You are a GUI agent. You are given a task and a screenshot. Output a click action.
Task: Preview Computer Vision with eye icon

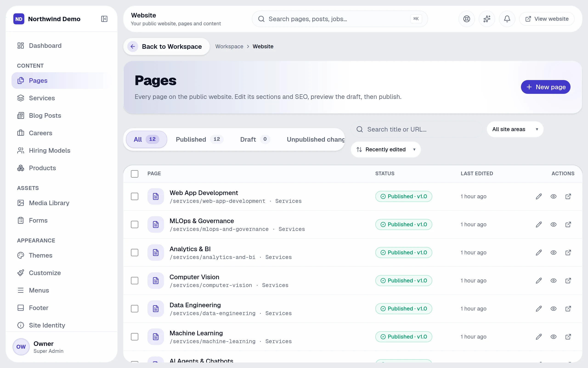[554, 281]
